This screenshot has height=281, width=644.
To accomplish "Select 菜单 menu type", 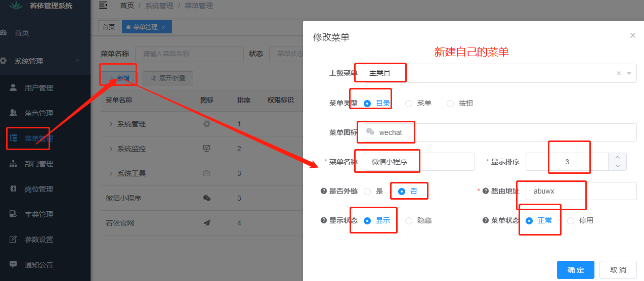I will tap(418, 103).
